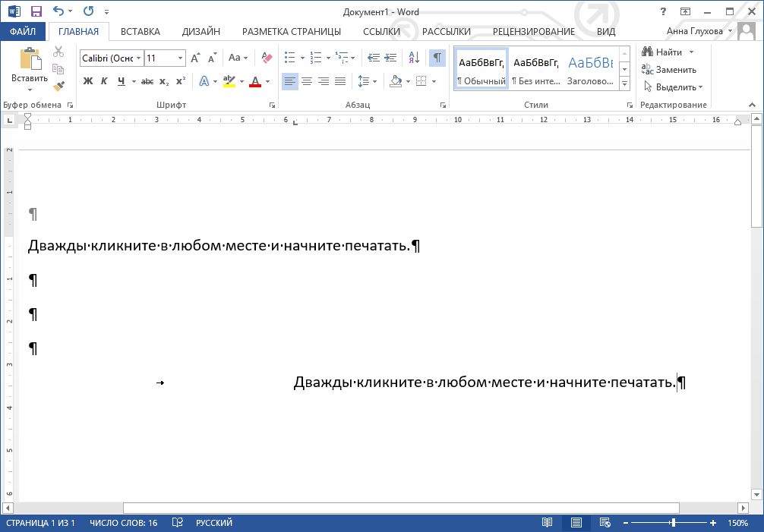Sort text with the A-Я sort icon
The height and width of the screenshot is (532, 764).
(x=414, y=58)
